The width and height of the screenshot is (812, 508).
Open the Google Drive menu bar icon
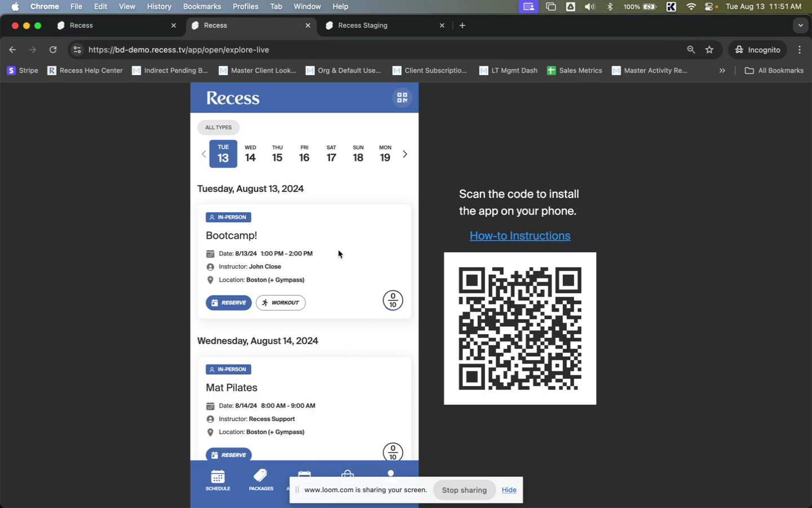click(x=571, y=7)
